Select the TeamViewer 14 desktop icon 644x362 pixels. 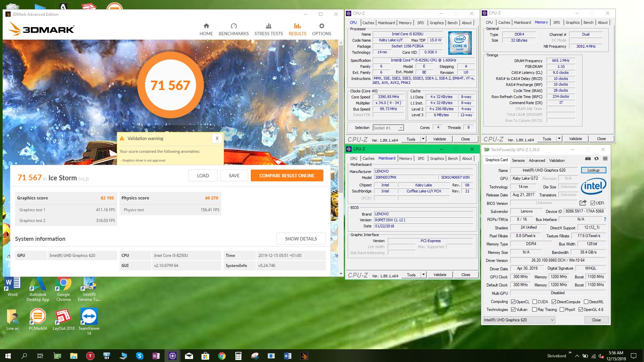coord(89,322)
